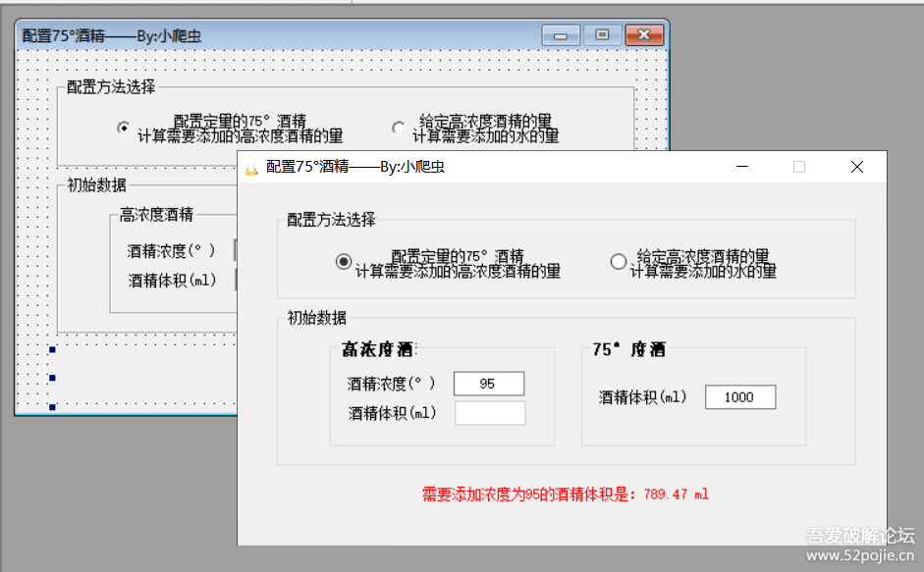Select 配置定量的75°酒精 radio in designer window
Image resolution: width=924 pixels, height=572 pixels.
point(124,128)
